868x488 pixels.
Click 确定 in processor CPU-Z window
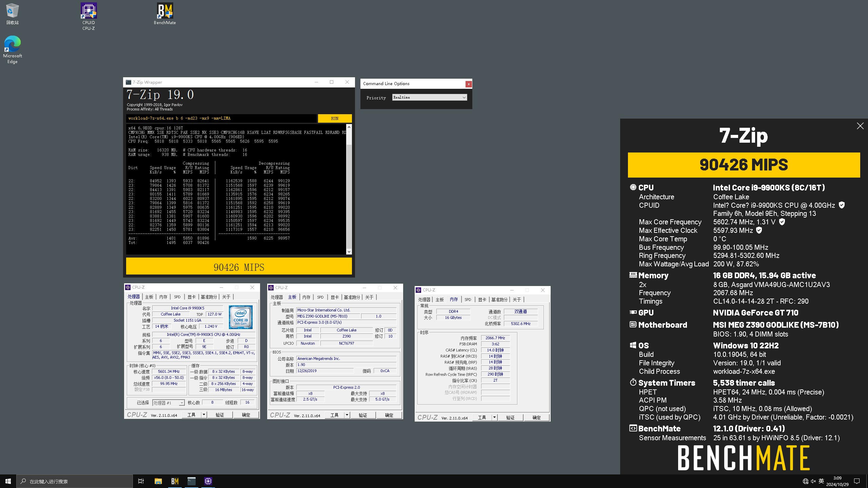tap(246, 415)
